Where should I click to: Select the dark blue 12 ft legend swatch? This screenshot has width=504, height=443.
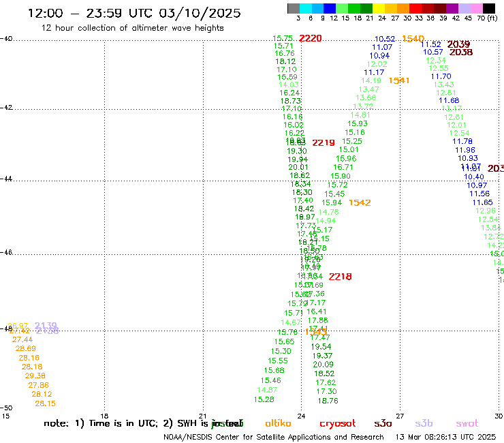tap(330, 8)
